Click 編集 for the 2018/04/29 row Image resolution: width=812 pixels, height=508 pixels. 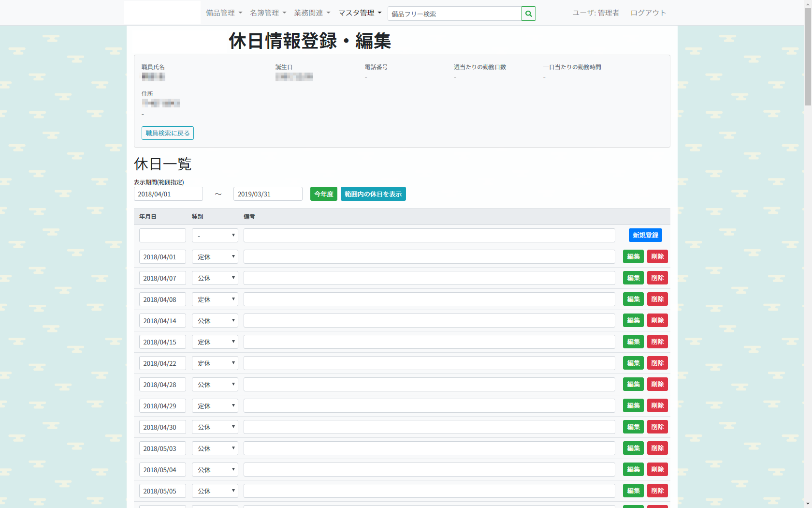(633, 405)
